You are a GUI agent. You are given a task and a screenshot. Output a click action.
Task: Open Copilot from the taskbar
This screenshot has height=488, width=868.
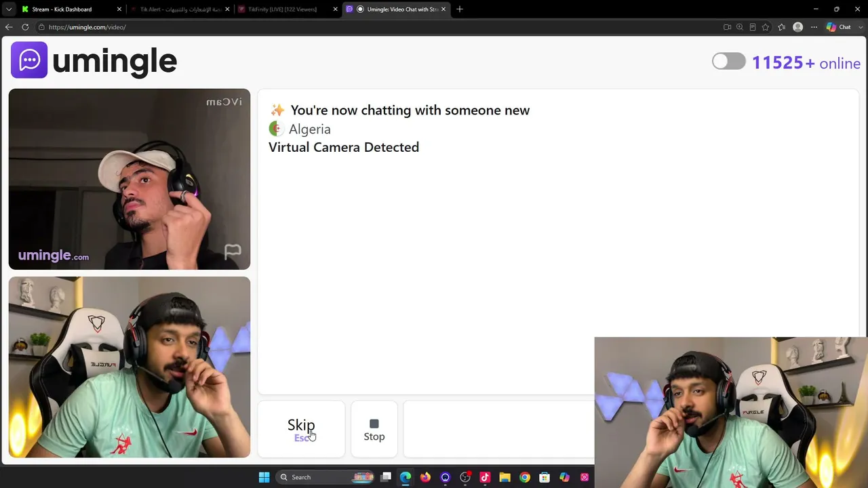pyautogui.click(x=564, y=477)
